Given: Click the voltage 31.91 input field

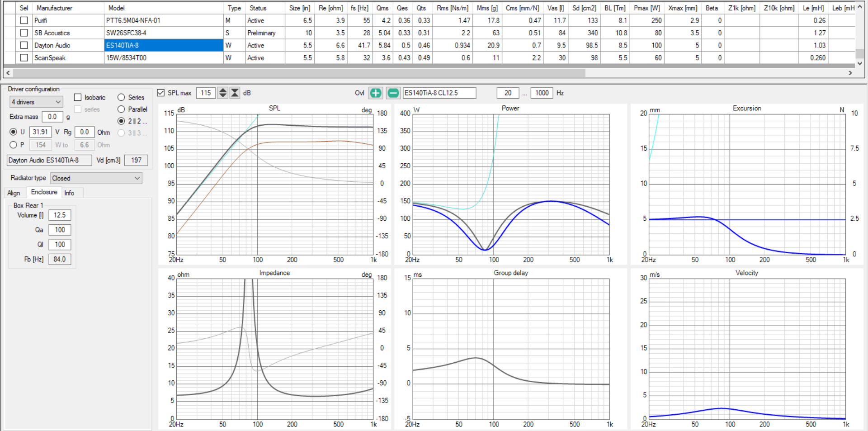Looking at the screenshot, I should pyautogui.click(x=40, y=132).
